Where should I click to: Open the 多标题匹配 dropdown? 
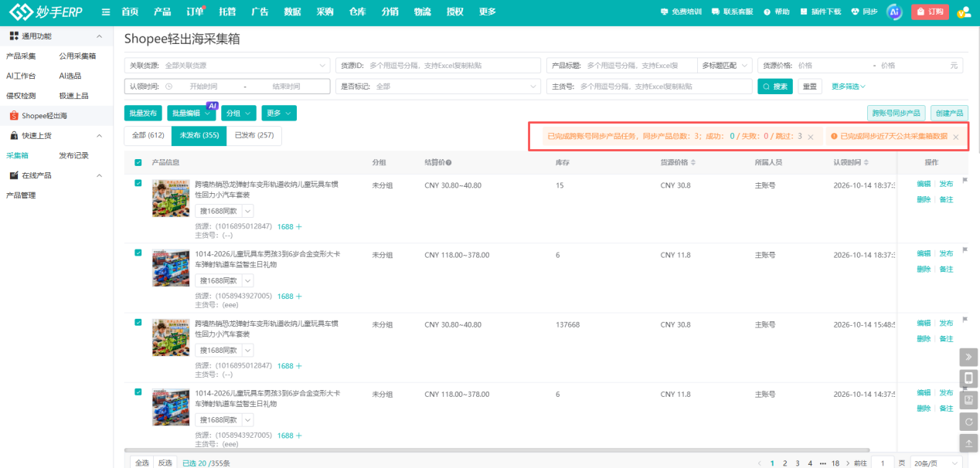coord(724,66)
